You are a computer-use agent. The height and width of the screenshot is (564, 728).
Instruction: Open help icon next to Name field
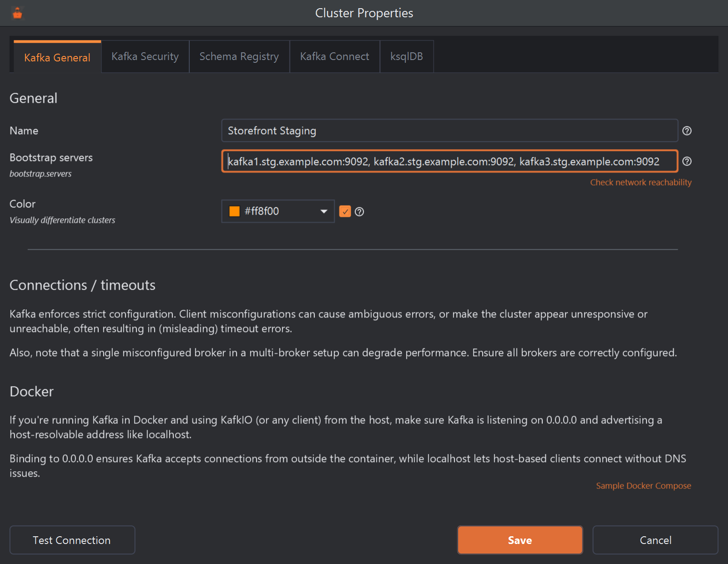tap(687, 131)
